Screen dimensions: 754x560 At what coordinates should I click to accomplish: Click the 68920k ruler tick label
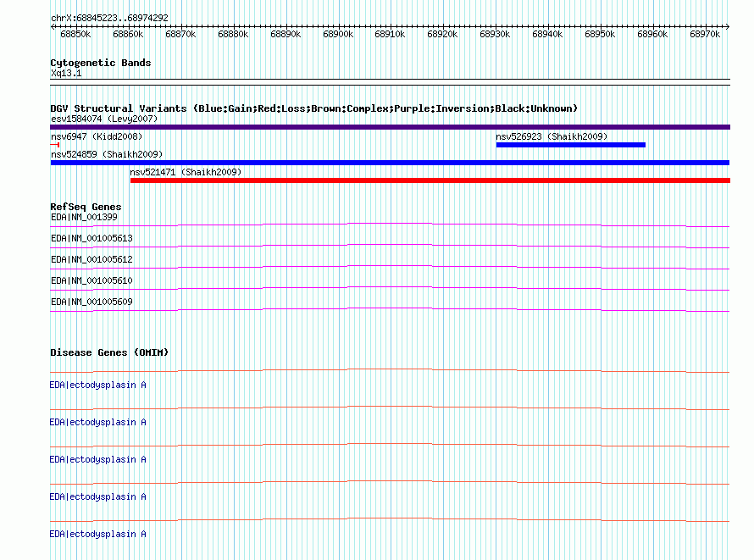point(442,34)
